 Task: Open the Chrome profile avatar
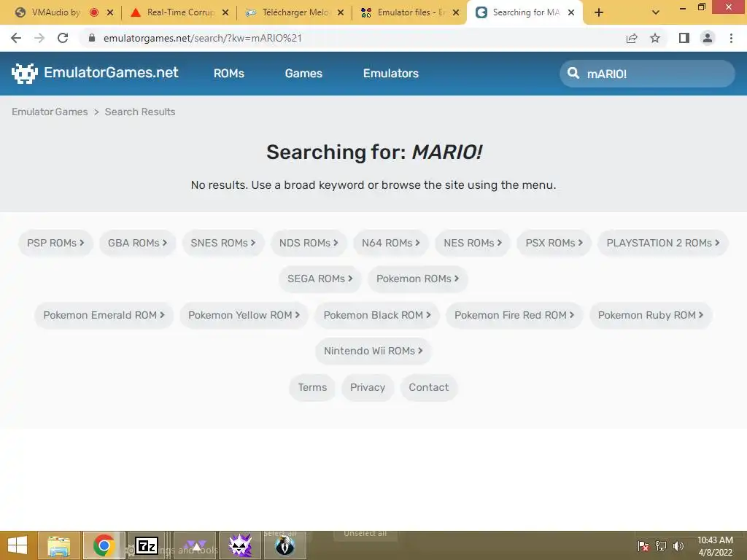pos(708,38)
